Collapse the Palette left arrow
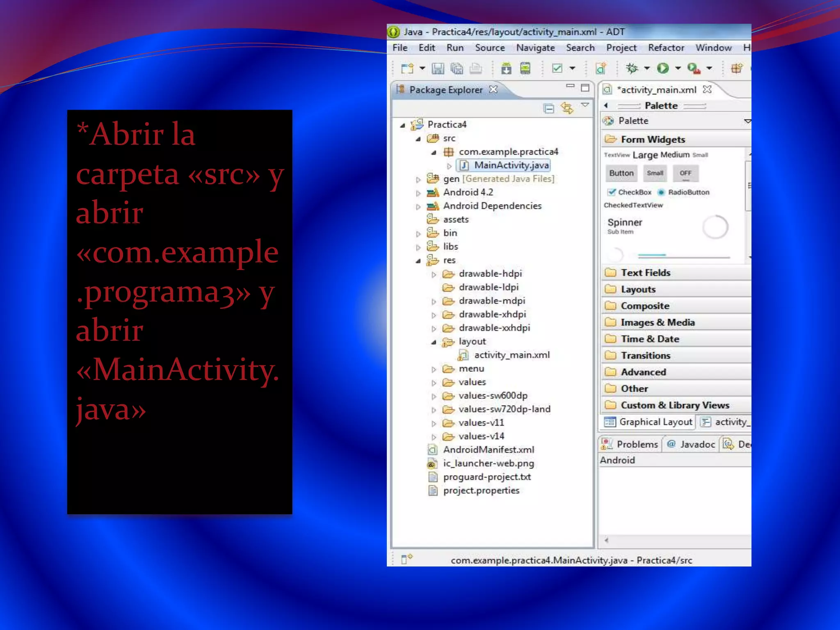 (606, 105)
